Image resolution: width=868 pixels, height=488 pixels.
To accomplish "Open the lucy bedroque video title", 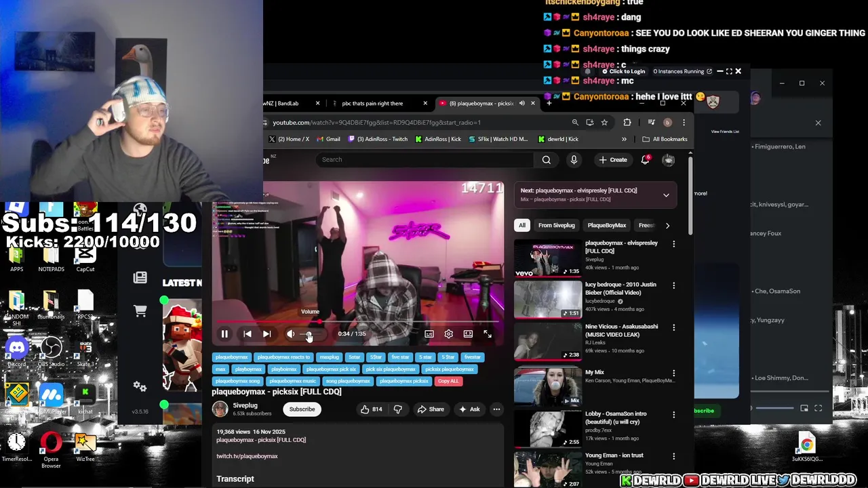I will point(620,289).
